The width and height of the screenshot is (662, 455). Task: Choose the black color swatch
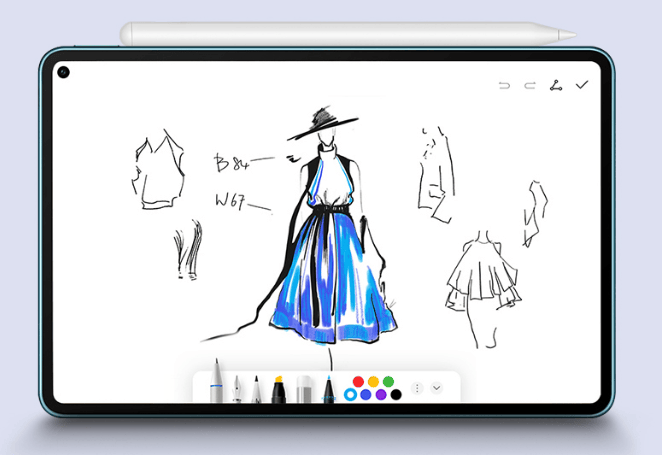tap(396, 394)
